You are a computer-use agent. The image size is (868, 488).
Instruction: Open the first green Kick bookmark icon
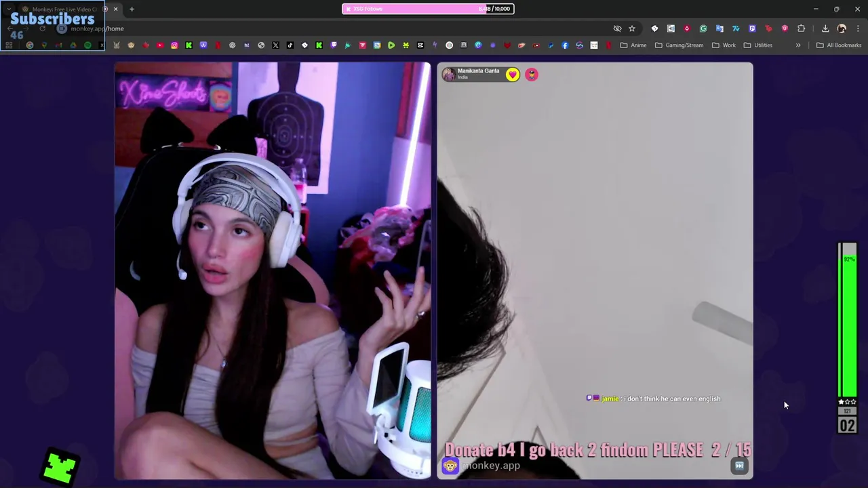(189, 45)
